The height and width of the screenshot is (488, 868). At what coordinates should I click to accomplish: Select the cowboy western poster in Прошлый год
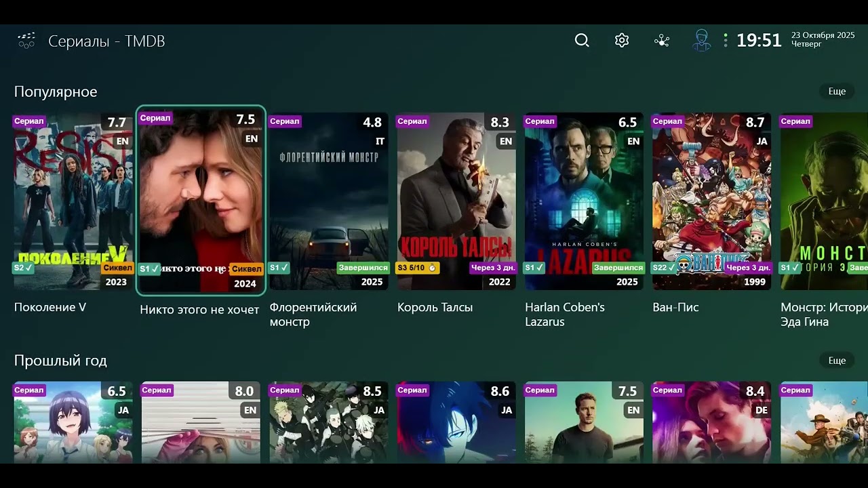824,422
